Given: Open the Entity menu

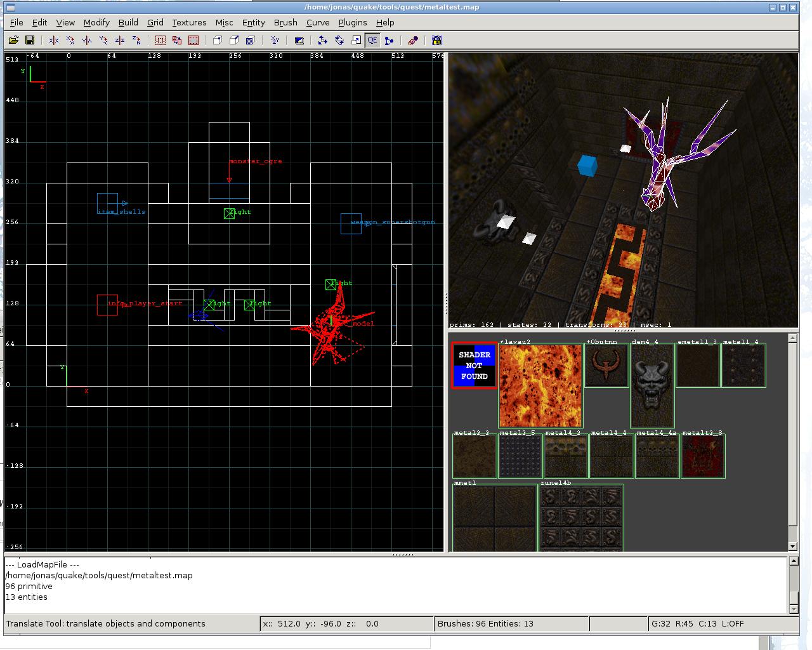Looking at the screenshot, I should (253, 22).
